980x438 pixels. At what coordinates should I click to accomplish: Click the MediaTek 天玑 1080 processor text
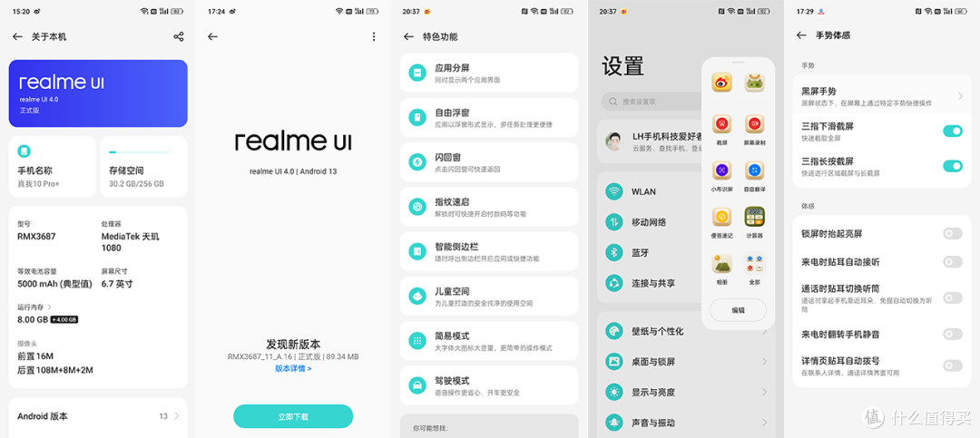point(130,242)
